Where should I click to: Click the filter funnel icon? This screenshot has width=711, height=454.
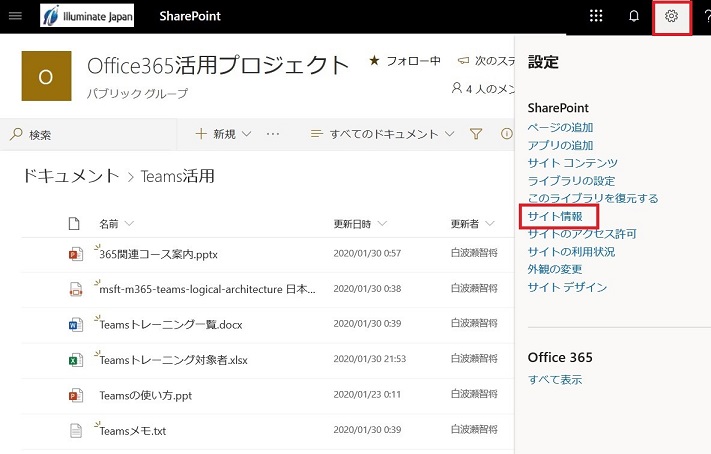click(476, 134)
